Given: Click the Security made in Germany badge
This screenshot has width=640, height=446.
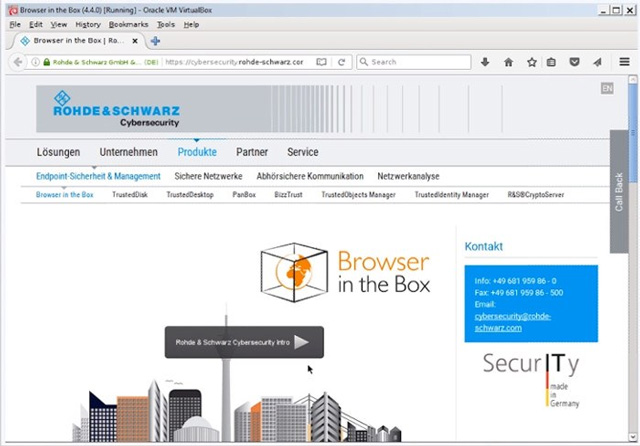Looking at the screenshot, I should pyautogui.click(x=531, y=379).
